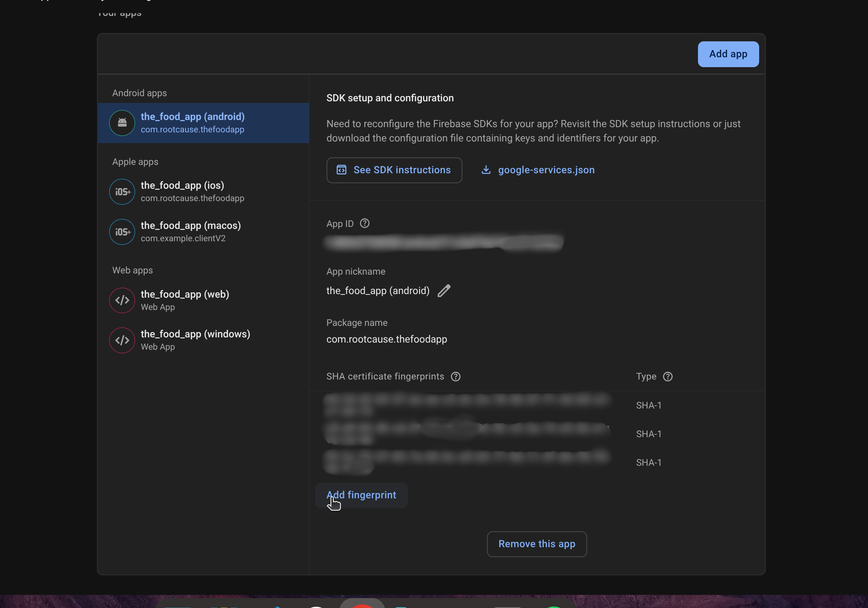
Task: Click the iOS+ icon beside the_food_app (macos)
Action: [122, 232]
